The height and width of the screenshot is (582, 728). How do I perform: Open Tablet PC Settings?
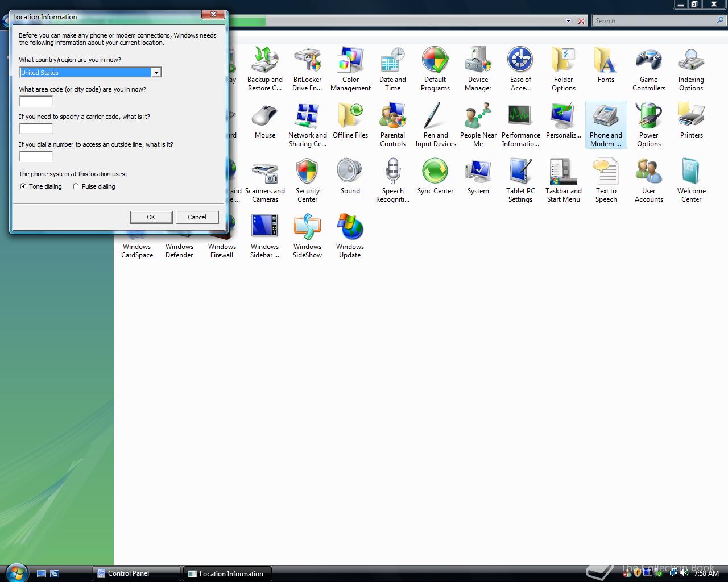coord(520,181)
